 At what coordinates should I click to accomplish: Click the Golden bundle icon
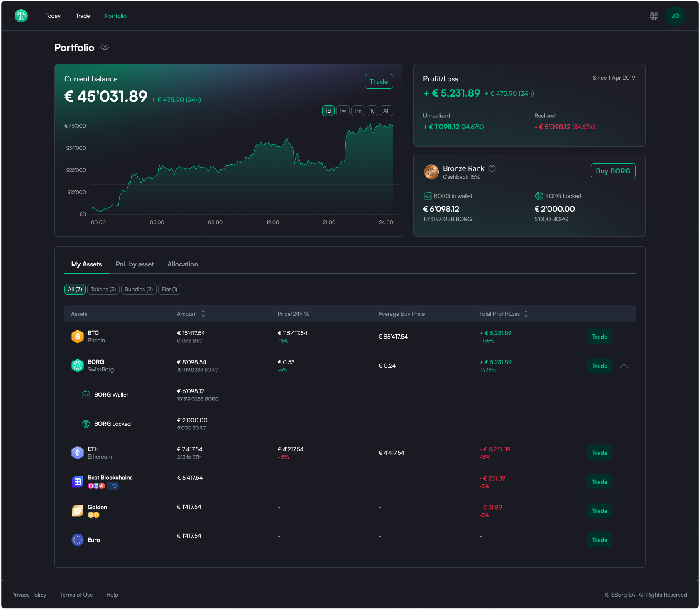tap(78, 511)
